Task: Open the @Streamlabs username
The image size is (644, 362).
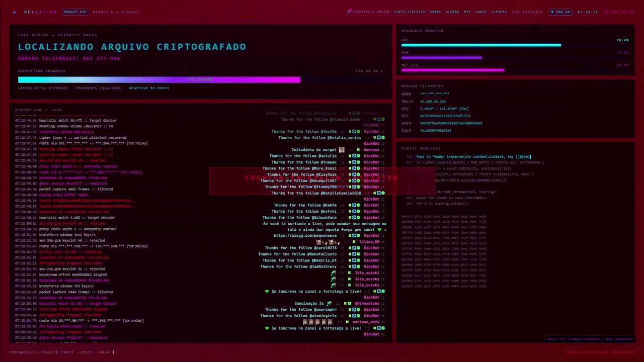Action: [x=367, y=304]
